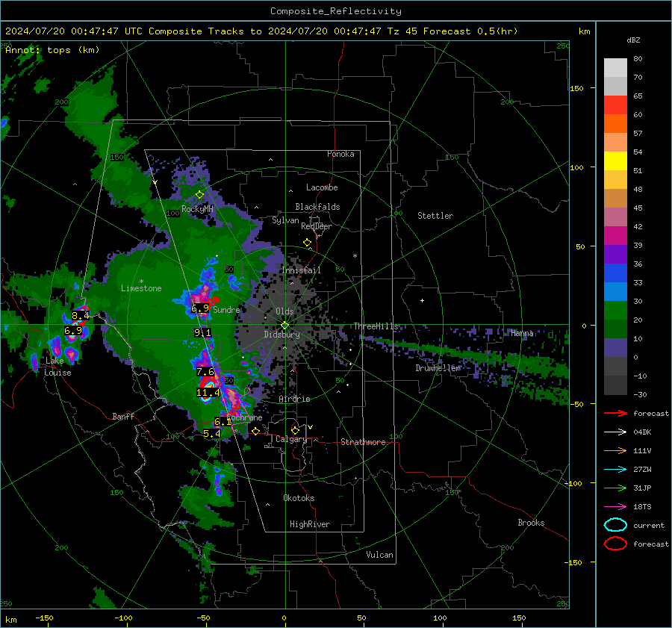Select the 7.6 km storm top label
672x628 pixels.
coord(205,371)
